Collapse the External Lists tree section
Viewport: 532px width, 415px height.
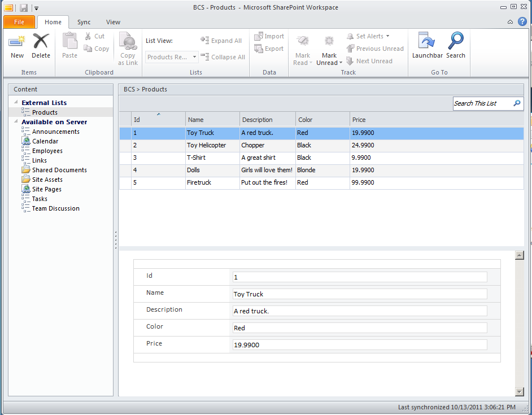click(16, 102)
